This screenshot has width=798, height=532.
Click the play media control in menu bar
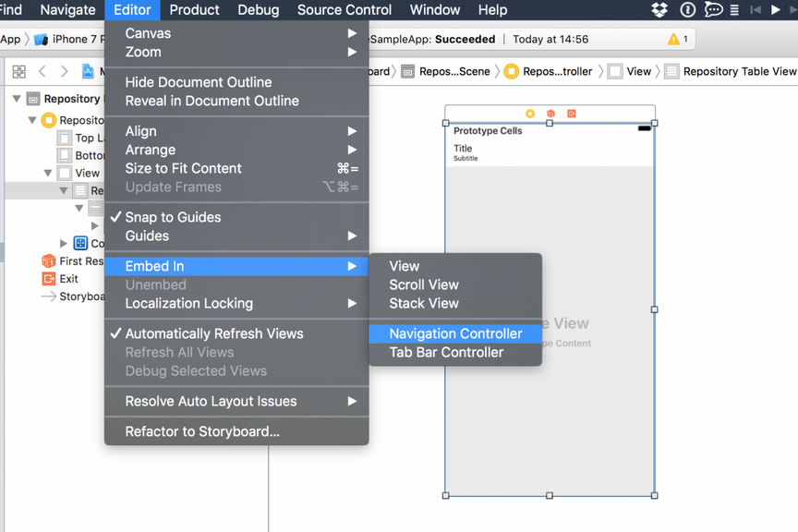click(x=776, y=9)
